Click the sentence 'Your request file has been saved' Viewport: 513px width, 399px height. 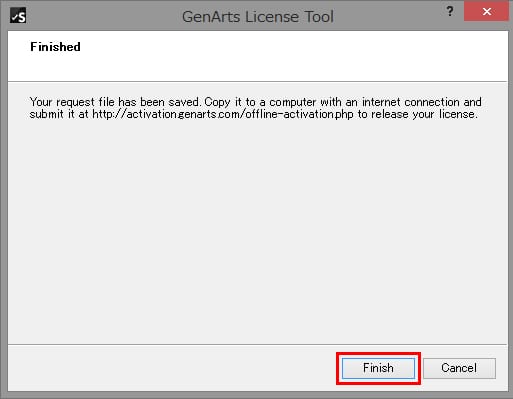[115, 102]
